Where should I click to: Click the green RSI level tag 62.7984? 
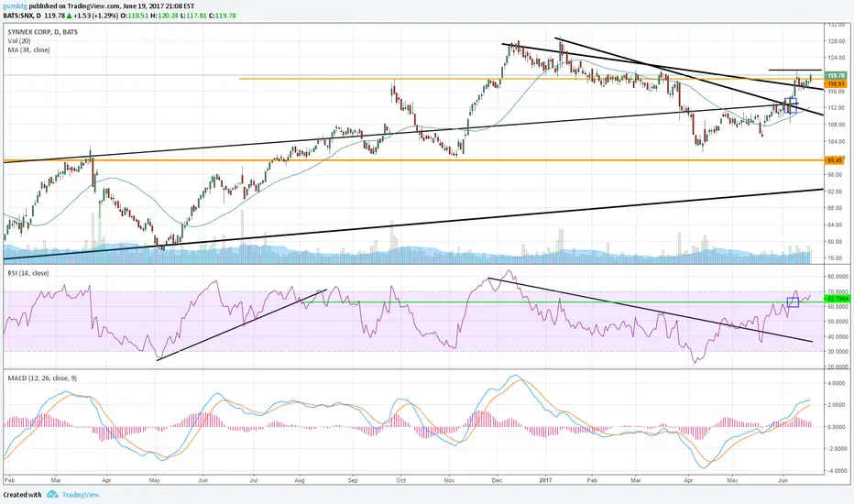coord(838,299)
